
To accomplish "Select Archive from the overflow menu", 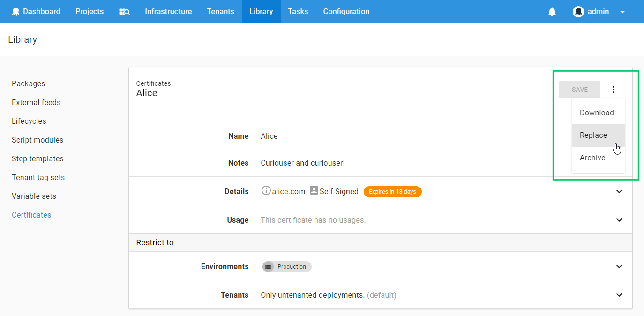I will (592, 158).
